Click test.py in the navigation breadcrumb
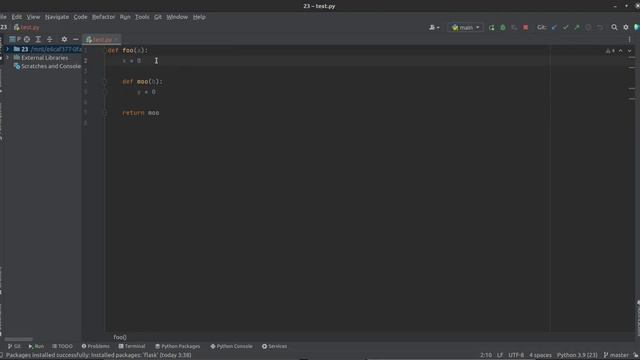This screenshot has width=640, height=360. (27, 27)
